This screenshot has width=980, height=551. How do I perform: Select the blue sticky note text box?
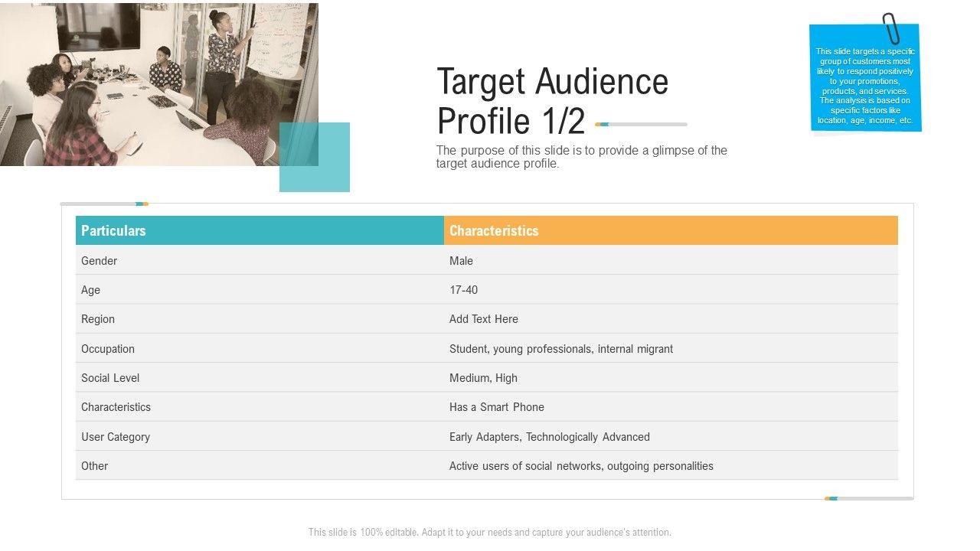pyautogui.click(x=865, y=86)
